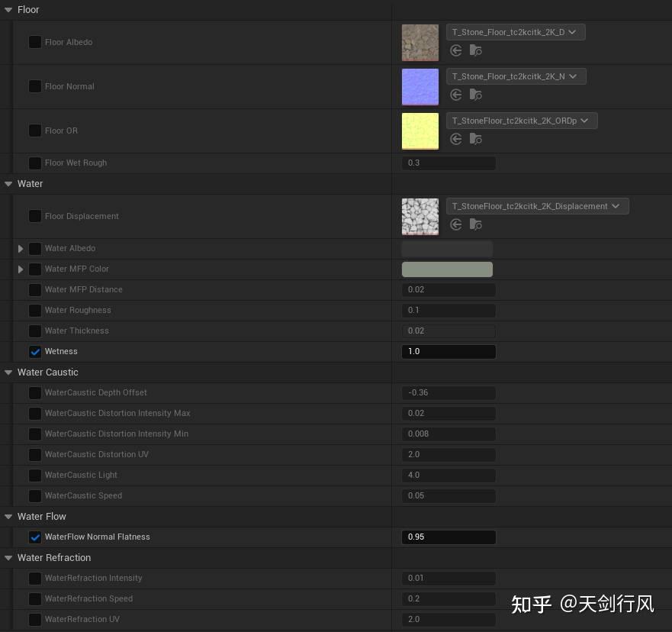The image size is (672, 632).
Task: Disable the WaterFlow Normal Flatness override checkbox
Action: 34,537
